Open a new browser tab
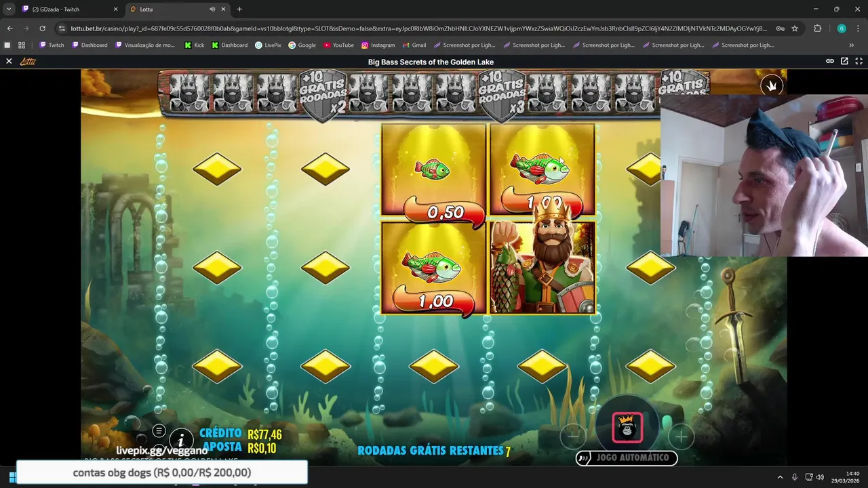Screen dimensions: 868x488 click(239, 9)
